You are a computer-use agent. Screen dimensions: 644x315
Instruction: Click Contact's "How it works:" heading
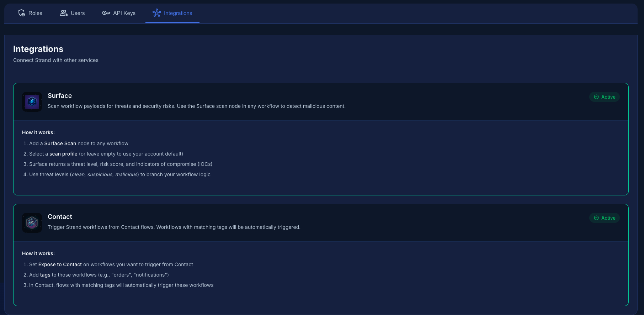pos(38,253)
